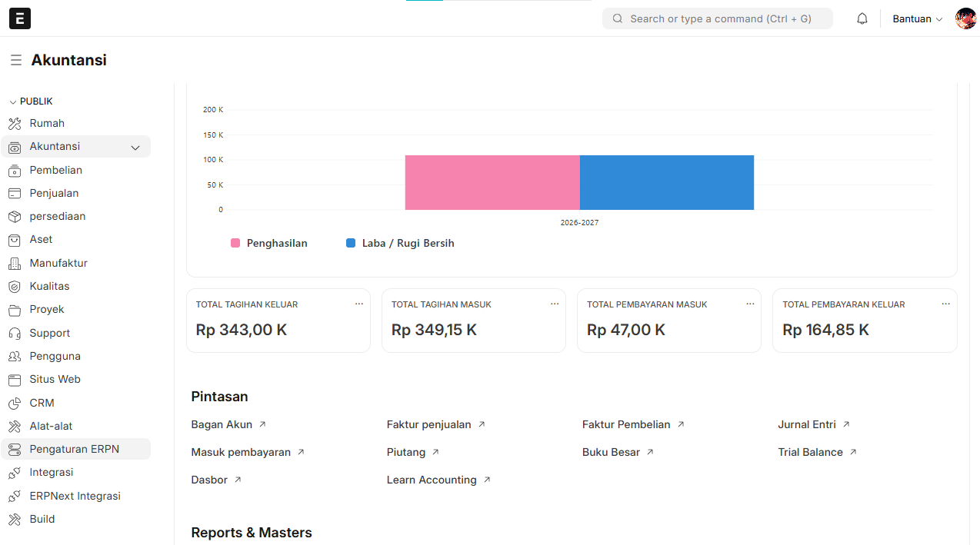This screenshot has height=545, width=980.
Task: Click the Manufaktur building icon in sidebar
Action: [x=15, y=263]
